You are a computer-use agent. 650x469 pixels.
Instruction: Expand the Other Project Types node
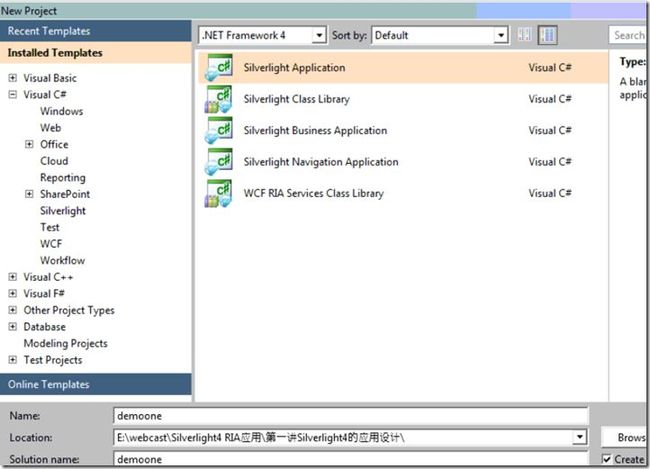coord(13,310)
